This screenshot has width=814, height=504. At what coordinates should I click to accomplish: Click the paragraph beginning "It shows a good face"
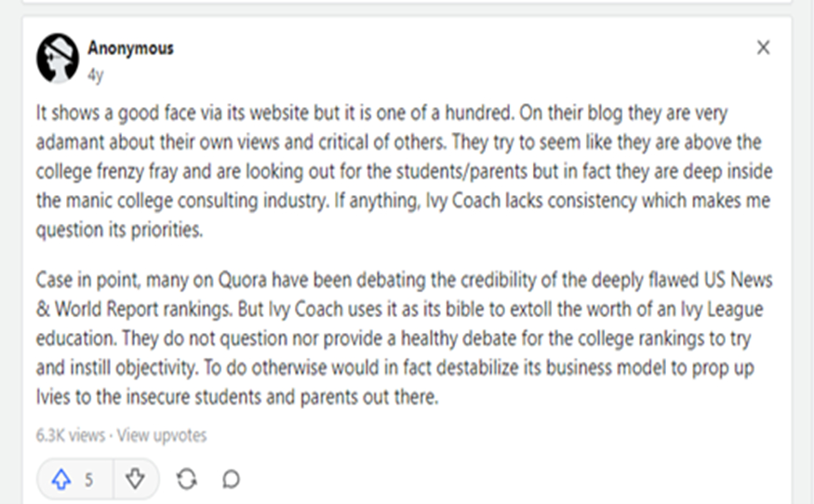tap(404, 171)
